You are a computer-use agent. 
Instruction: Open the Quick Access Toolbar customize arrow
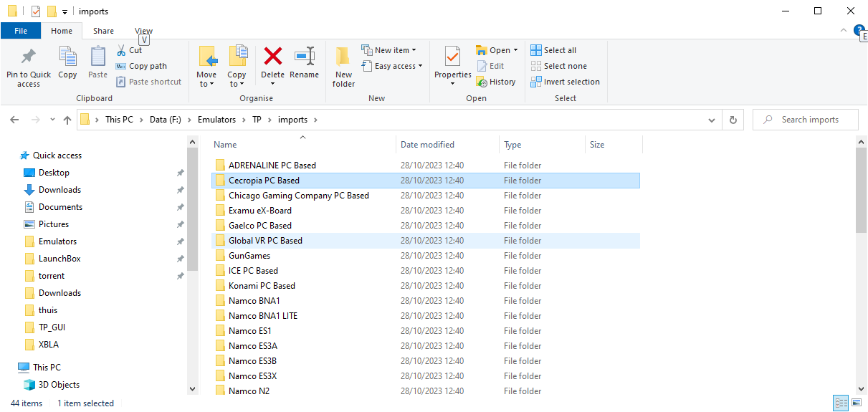65,11
